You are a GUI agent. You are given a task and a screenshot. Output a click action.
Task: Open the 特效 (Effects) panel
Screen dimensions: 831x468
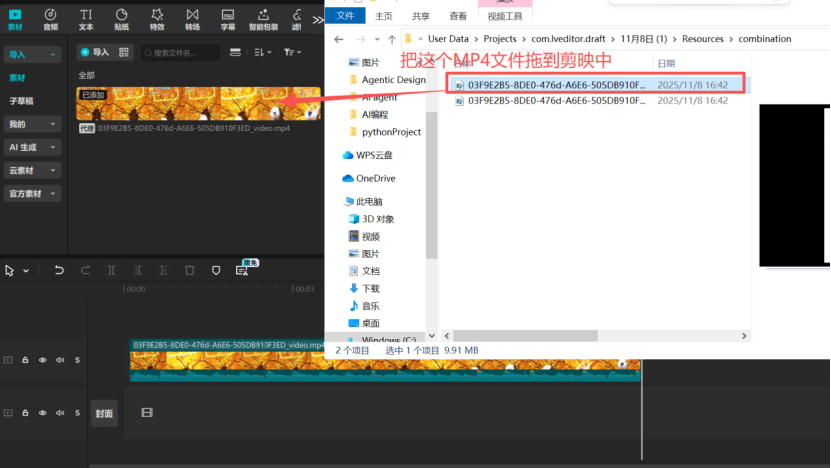coord(157,18)
